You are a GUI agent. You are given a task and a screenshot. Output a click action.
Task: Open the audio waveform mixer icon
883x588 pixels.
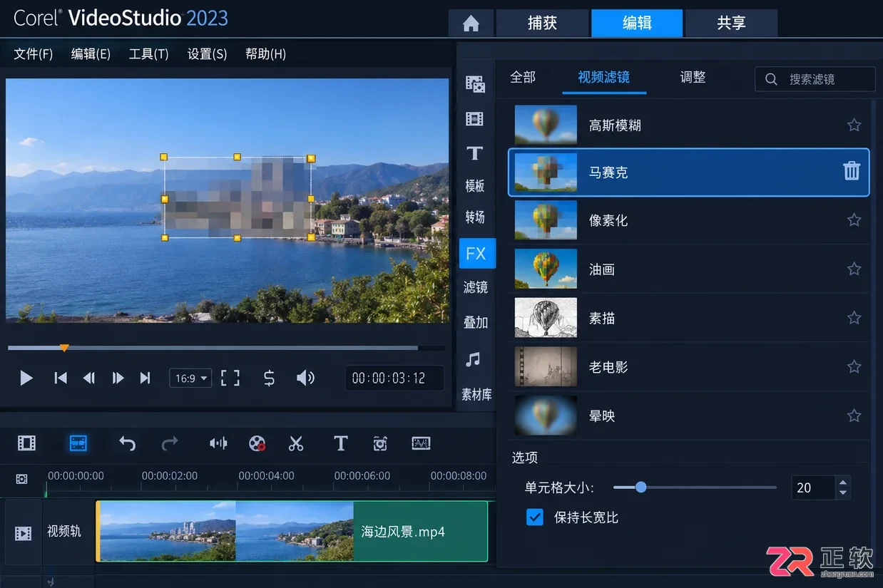point(218,444)
